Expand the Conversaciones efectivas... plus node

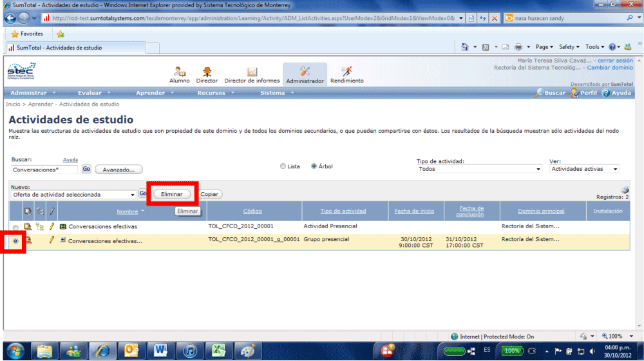tap(63, 240)
